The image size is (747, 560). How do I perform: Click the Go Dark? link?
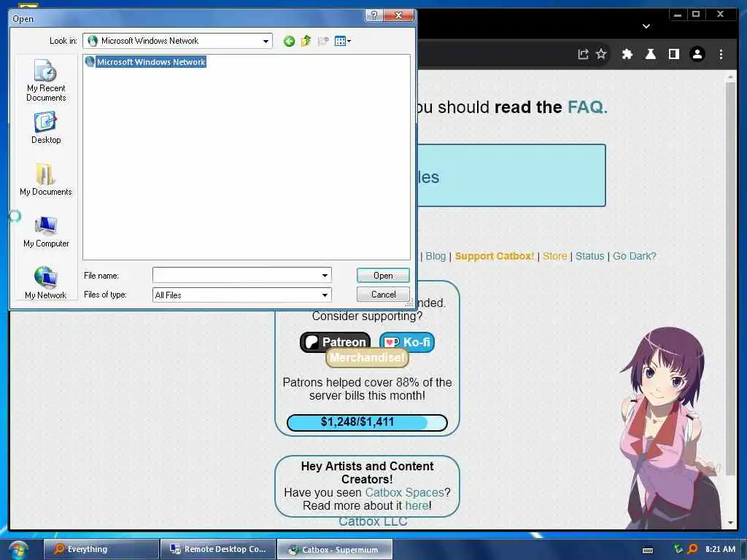click(634, 256)
